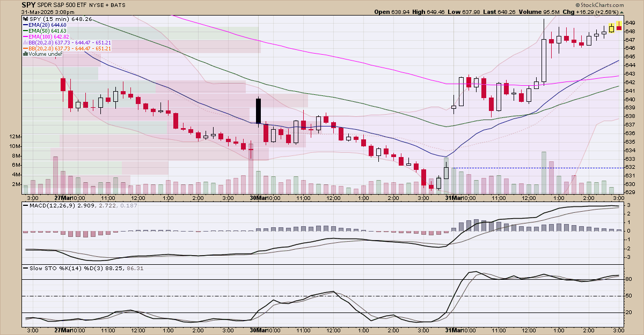Click the 629 price axis label

pos(631,192)
